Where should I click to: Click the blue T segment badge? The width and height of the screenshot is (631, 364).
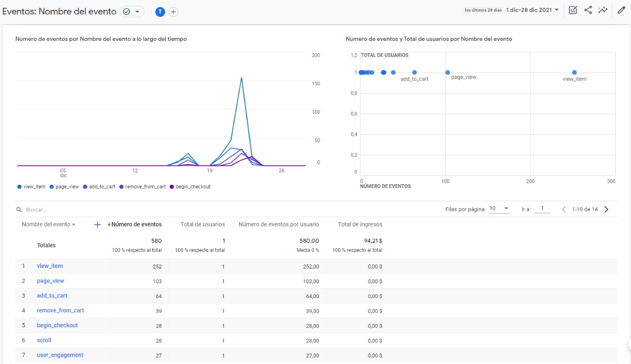point(160,12)
